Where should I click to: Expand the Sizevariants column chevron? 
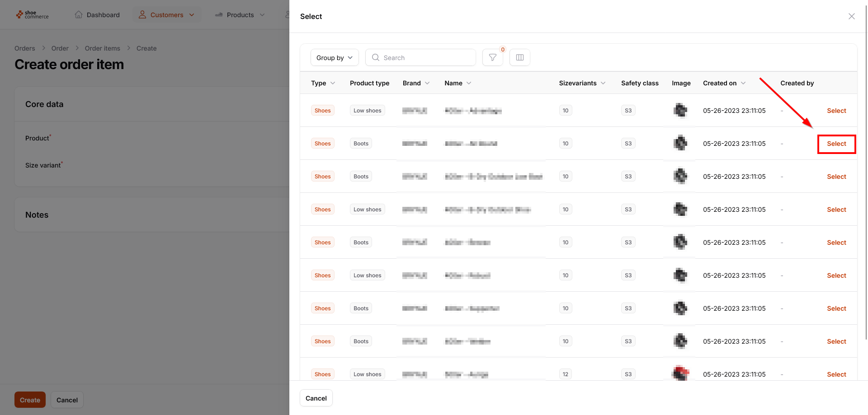[x=603, y=83]
